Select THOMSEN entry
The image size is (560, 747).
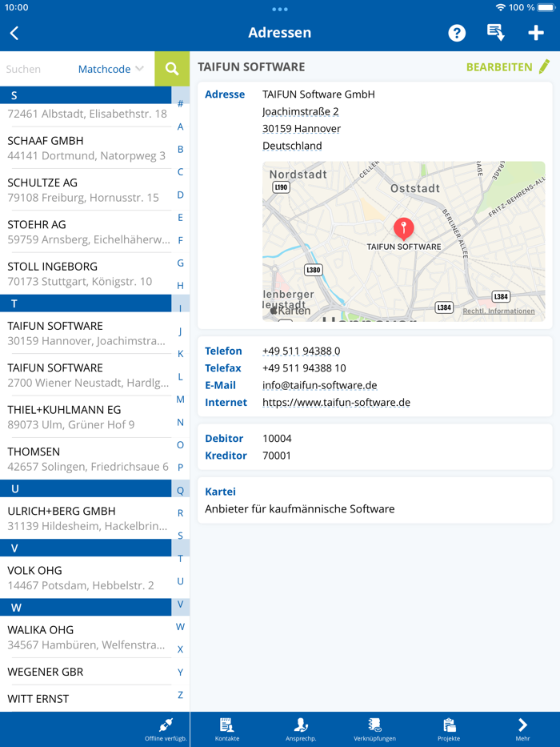(x=86, y=459)
